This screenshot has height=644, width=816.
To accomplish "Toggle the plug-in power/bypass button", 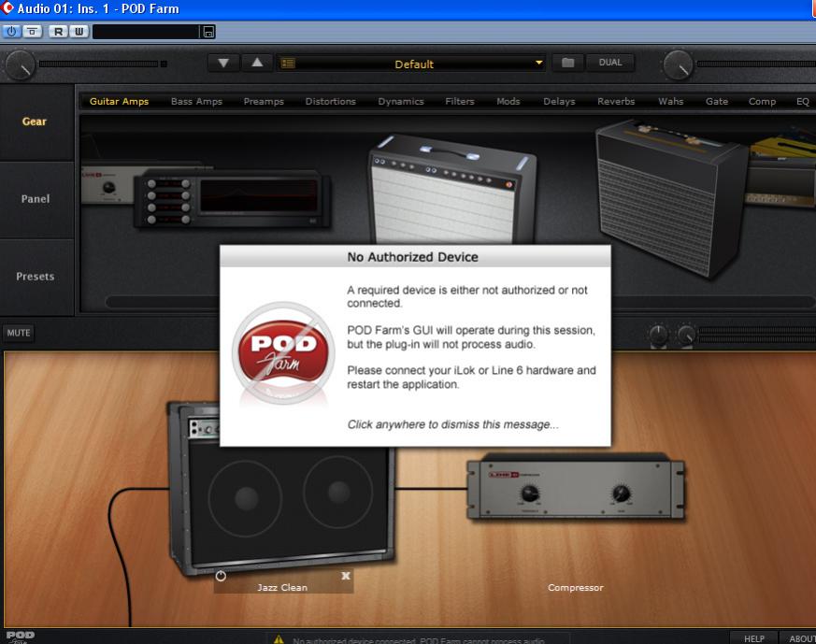I will pyautogui.click(x=11, y=32).
